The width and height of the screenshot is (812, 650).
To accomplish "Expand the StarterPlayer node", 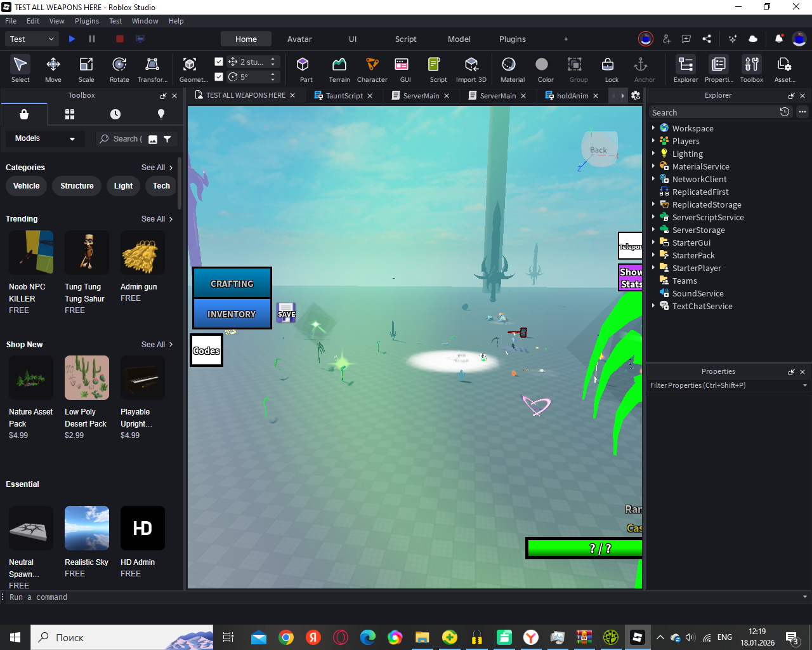I will 653,268.
